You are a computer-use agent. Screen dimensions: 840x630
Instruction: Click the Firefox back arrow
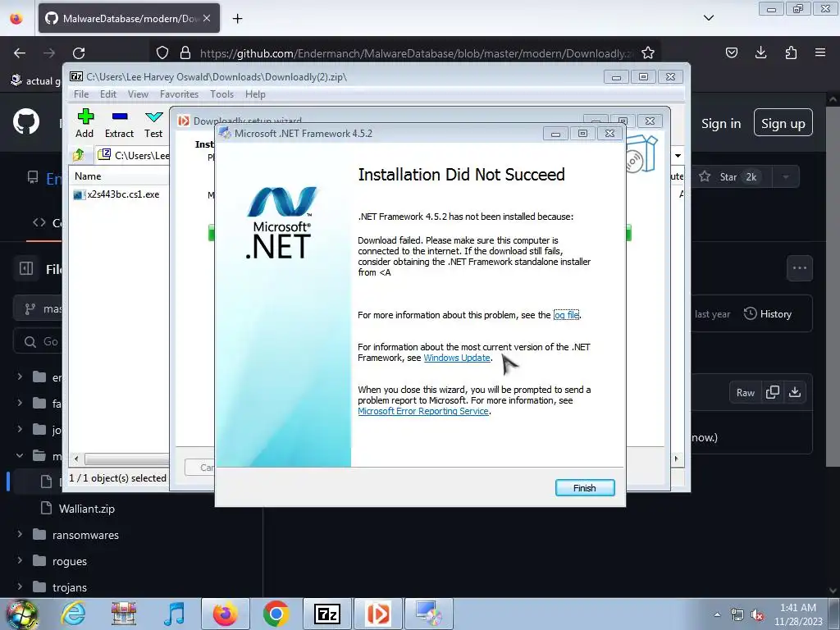(x=20, y=53)
